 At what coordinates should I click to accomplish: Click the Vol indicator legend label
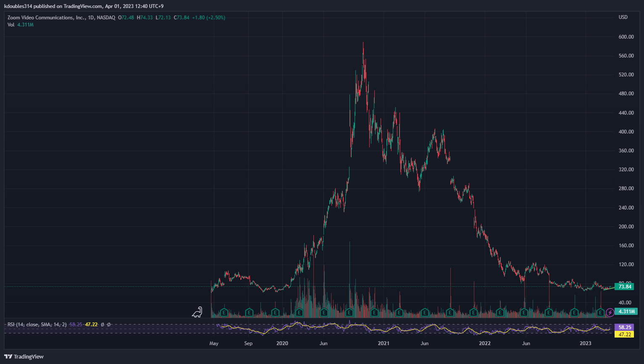[x=11, y=25]
